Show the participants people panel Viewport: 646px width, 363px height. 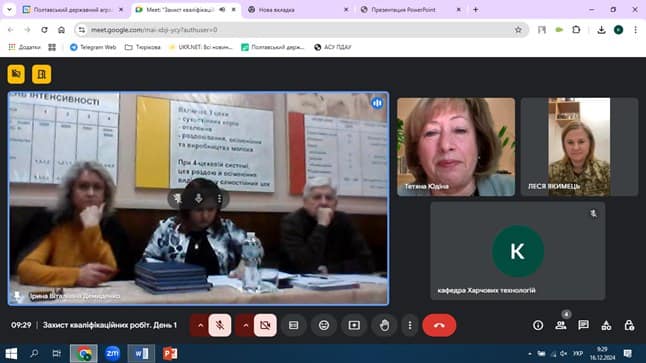coord(561,325)
